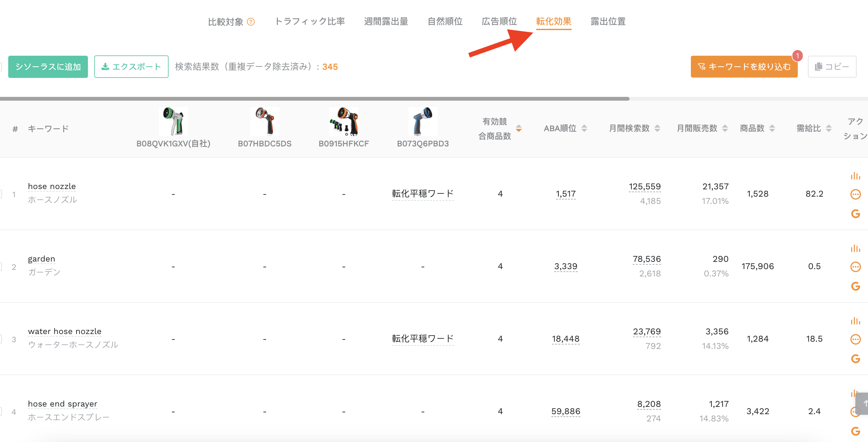Sort by 月間販売数 column

725,129
